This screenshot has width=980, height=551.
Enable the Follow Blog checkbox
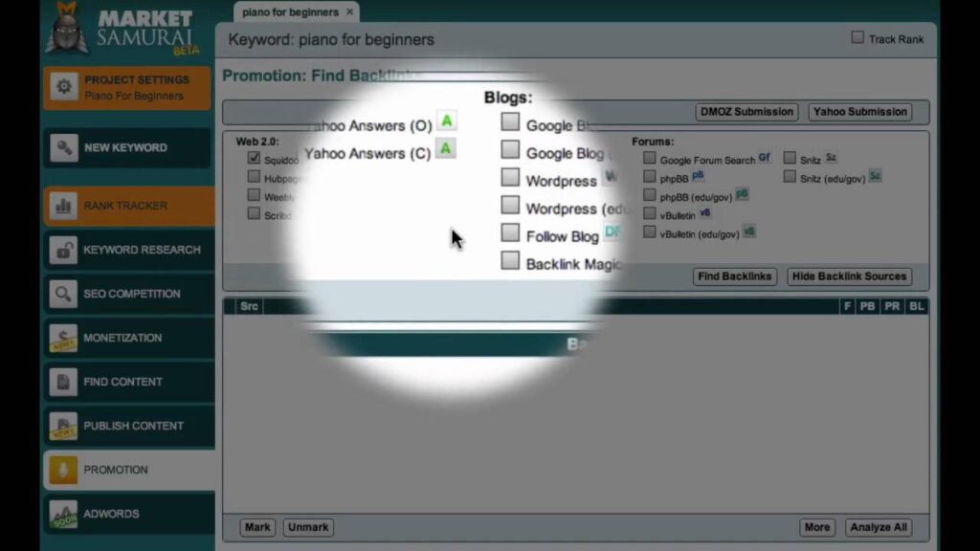(510, 233)
